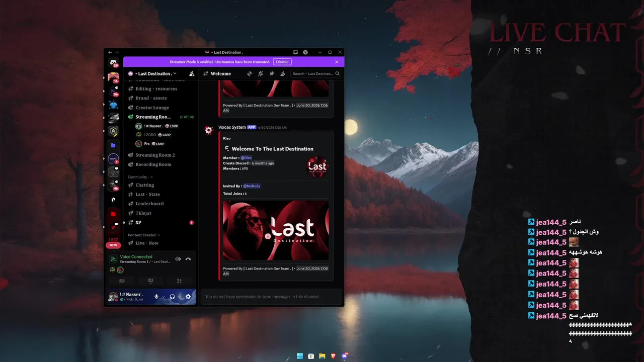644x362 pixels.
Task: Share your screen button in voice panel
Action: [150, 281]
